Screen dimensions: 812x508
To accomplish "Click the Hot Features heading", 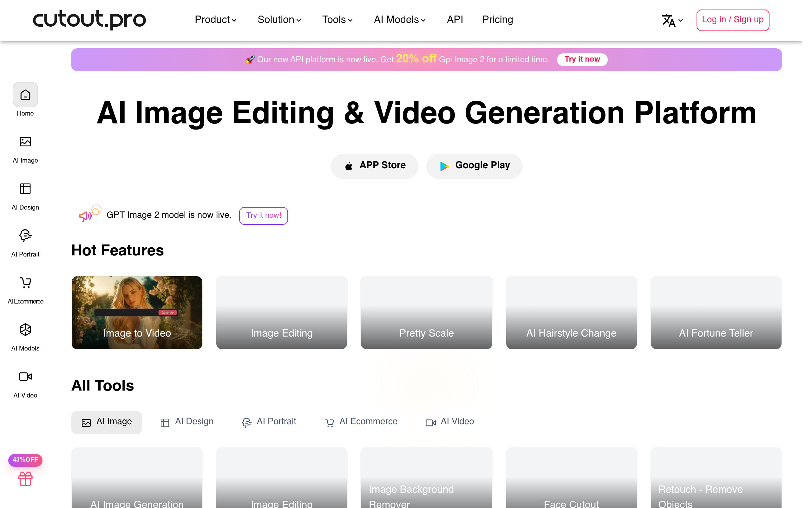I will pyautogui.click(x=117, y=250).
